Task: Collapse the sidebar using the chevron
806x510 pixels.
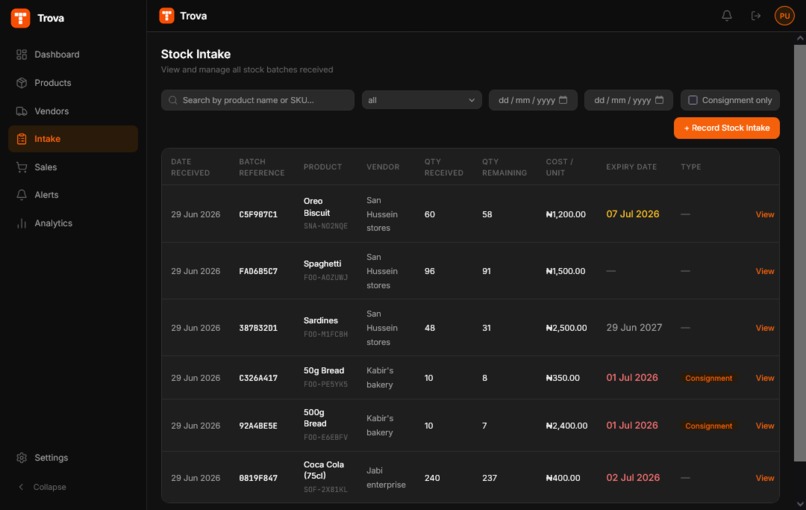Action: pos(21,487)
